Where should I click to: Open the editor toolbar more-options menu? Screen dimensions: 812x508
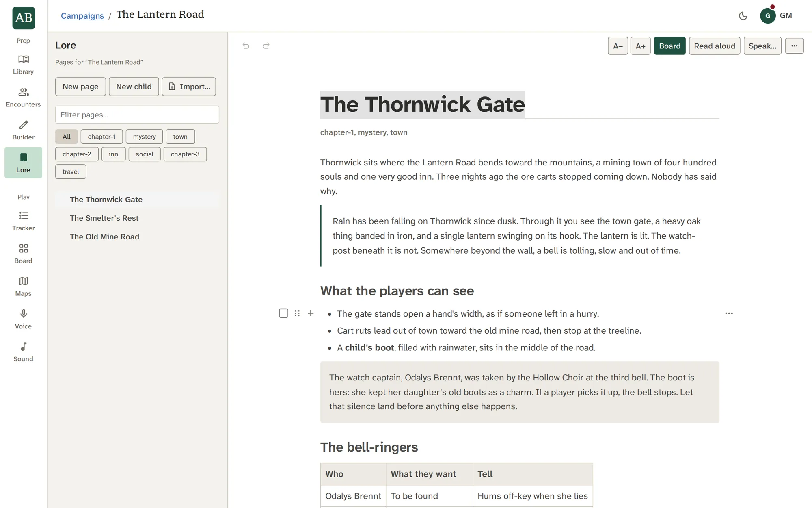click(x=794, y=46)
